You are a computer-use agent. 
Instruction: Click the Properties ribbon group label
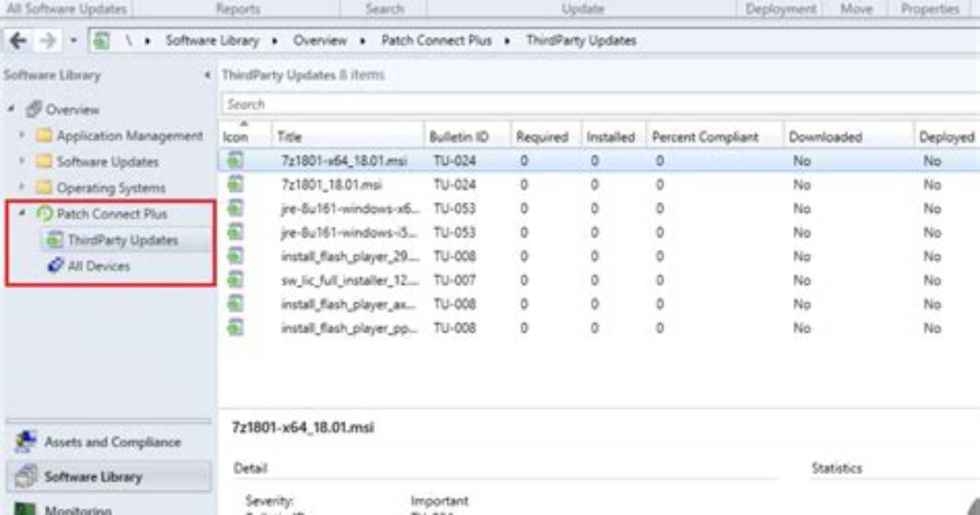pyautogui.click(x=929, y=9)
